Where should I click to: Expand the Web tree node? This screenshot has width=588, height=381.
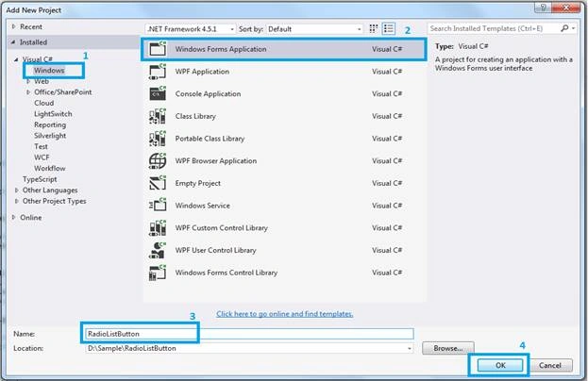(28, 81)
